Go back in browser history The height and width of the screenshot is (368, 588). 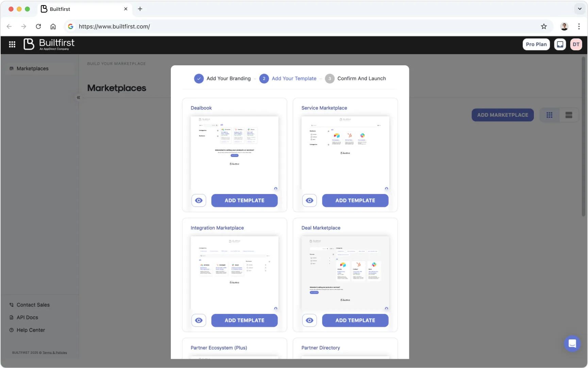coord(9,26)
